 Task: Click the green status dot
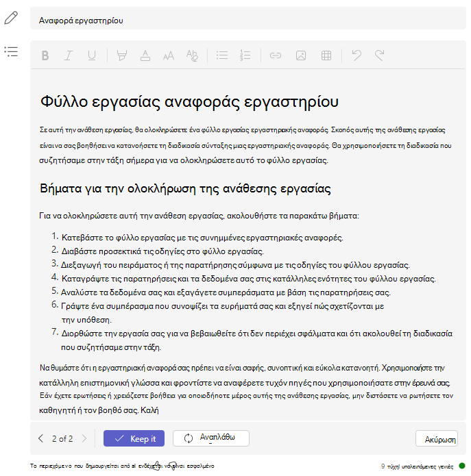pos(462,466)
